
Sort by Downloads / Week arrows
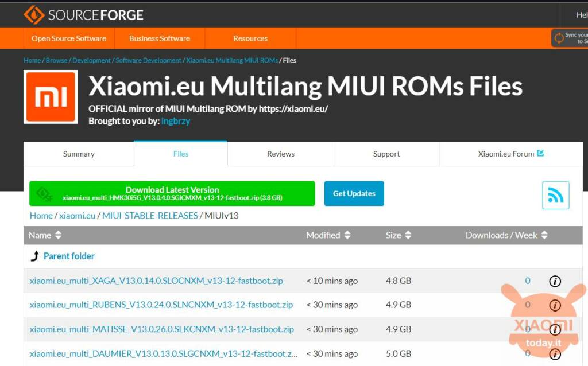[x=544, y=235]
